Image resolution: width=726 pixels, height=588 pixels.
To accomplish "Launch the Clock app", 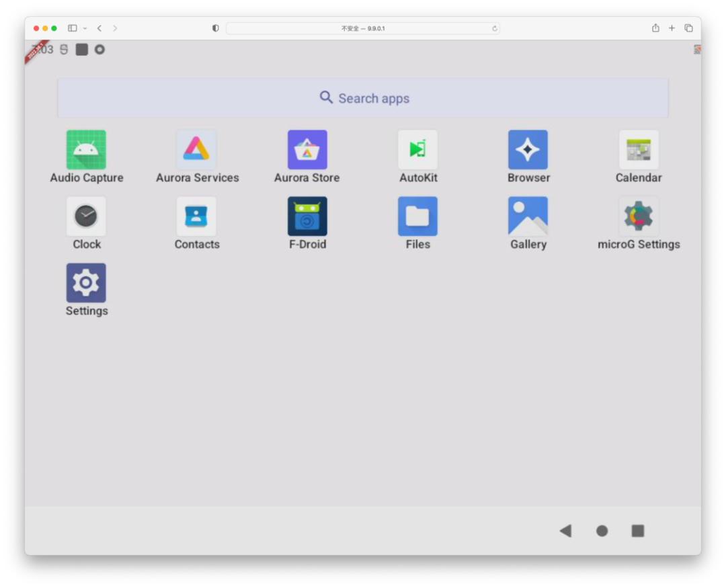I will (x=86, y=216).
